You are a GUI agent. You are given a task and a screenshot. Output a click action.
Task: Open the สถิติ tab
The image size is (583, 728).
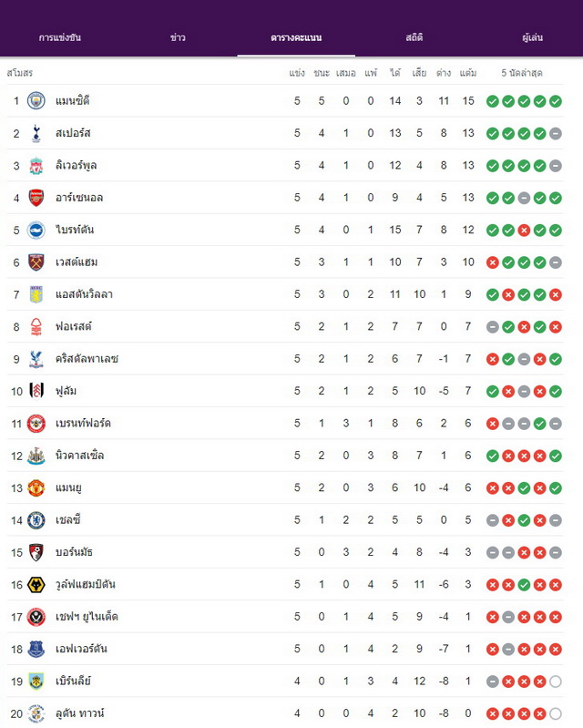(x=414, y=37)
